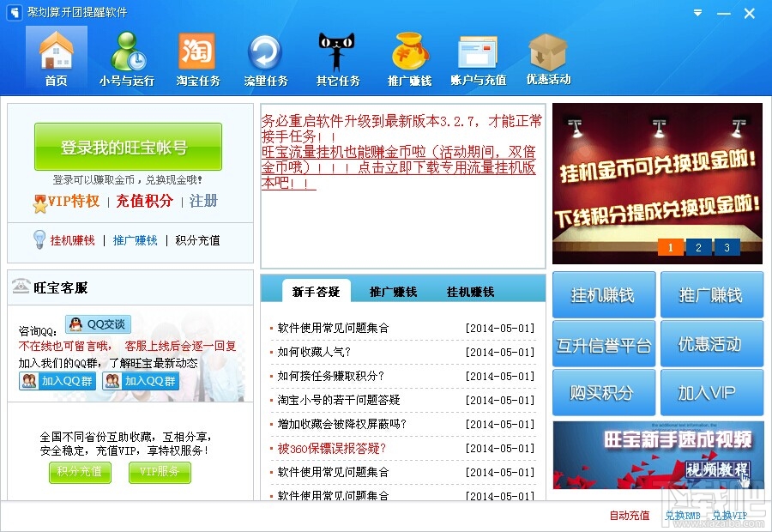
Task: Open 其它任务 cat icon
Action: (x=338, y=57)
